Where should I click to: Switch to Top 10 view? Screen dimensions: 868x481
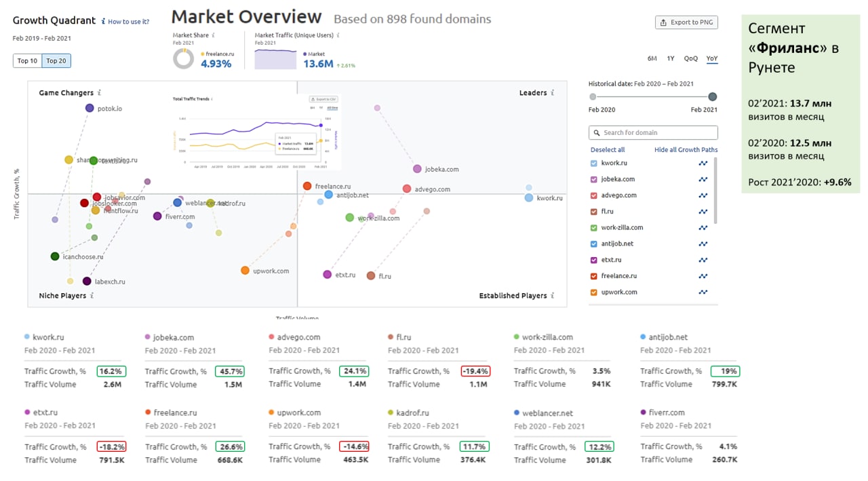coord(27,61)
